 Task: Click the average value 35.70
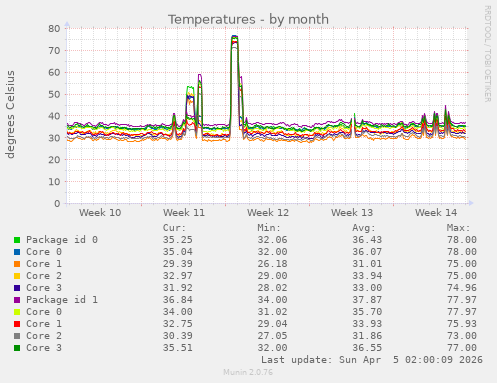367,312
